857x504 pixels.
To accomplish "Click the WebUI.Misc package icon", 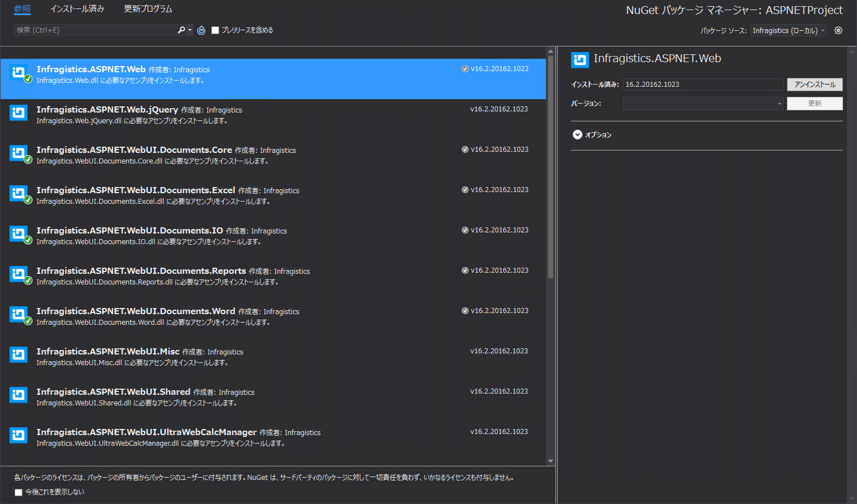I will tap(18, 354).
